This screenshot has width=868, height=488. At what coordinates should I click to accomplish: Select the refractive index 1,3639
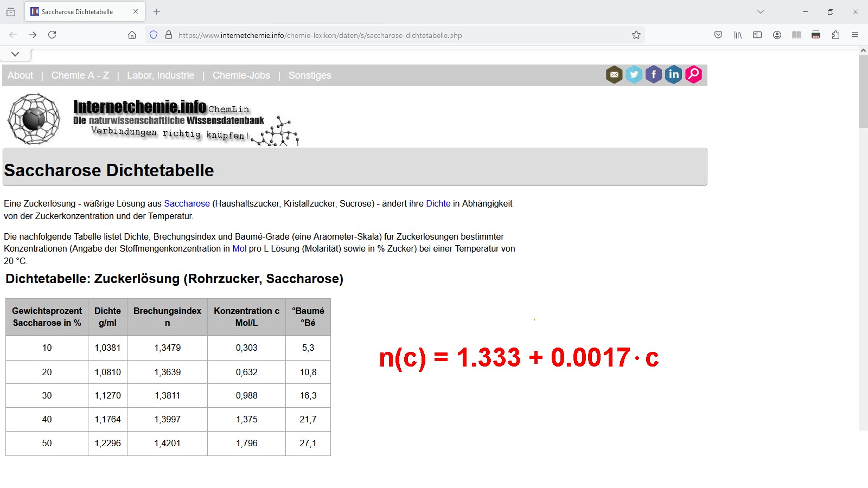click(x=167, y=372)
